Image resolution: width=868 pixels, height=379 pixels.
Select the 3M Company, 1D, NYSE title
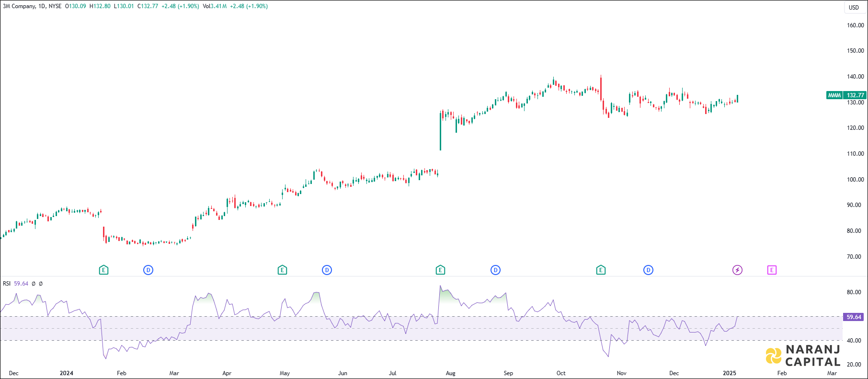coord(32,6)
